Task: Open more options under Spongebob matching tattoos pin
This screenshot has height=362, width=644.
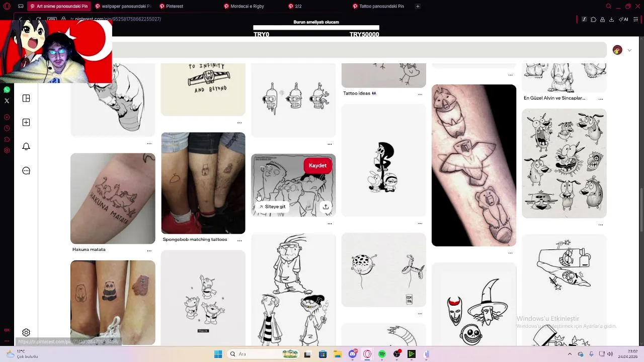Action: [x=239, y=240]
